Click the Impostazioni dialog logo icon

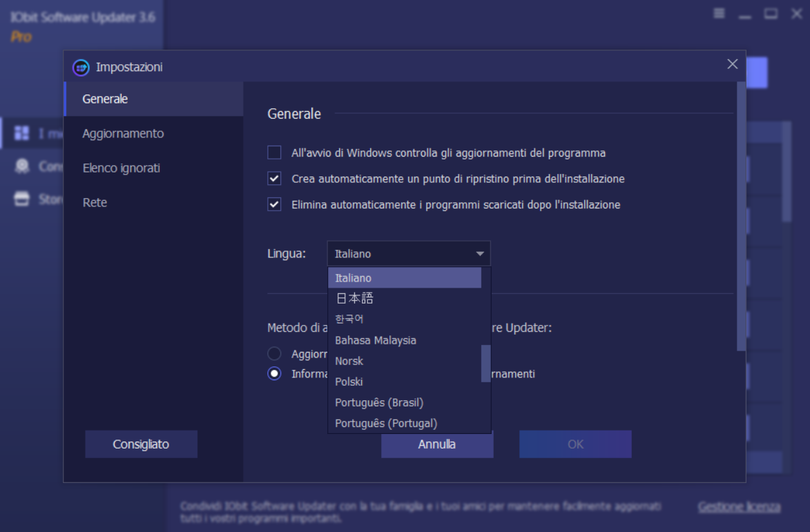(x=81, y=67)
